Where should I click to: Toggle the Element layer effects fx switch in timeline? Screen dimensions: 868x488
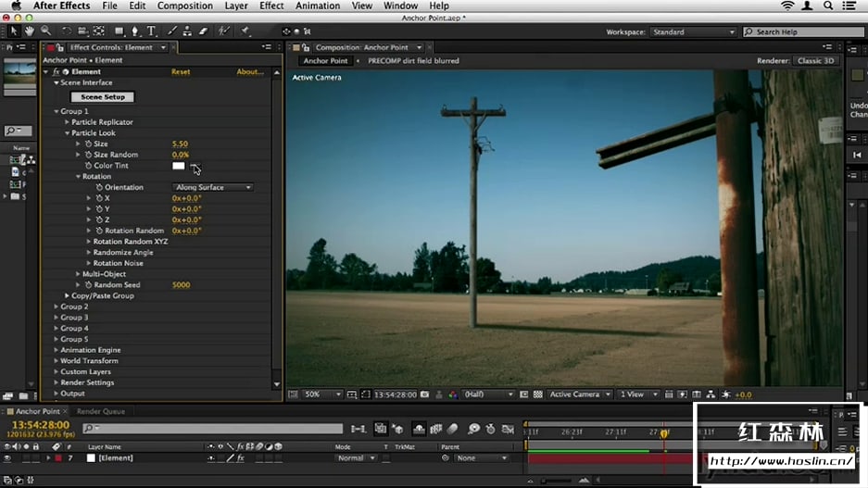241,458
